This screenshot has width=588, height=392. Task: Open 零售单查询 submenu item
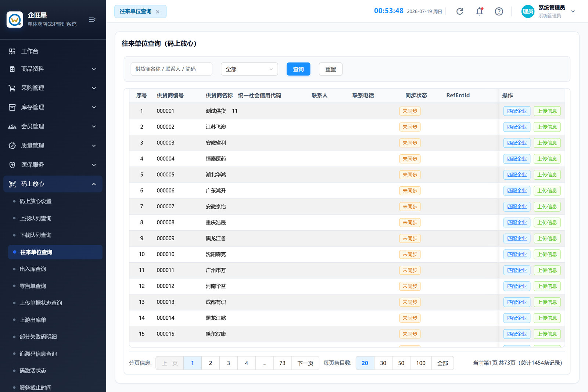(33, 286)
